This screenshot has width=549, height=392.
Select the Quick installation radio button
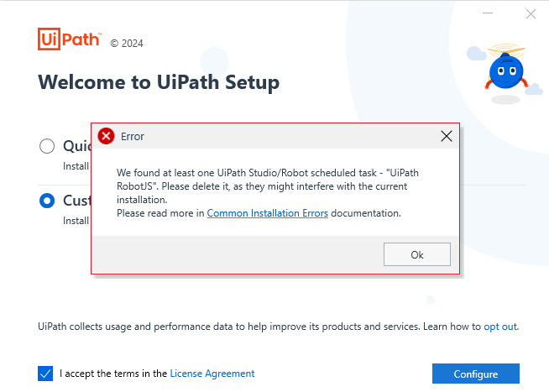click(47, 146)
